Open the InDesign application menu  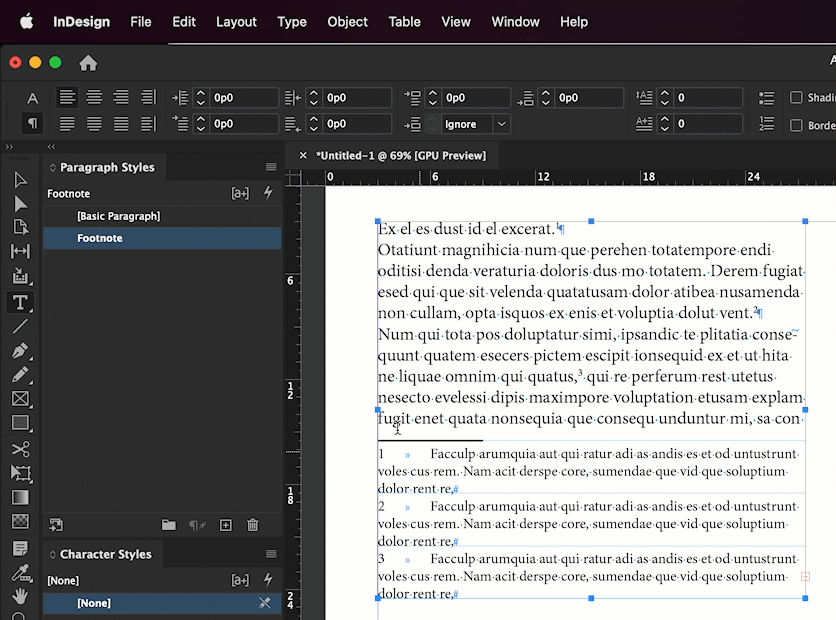tap(82, 22)
